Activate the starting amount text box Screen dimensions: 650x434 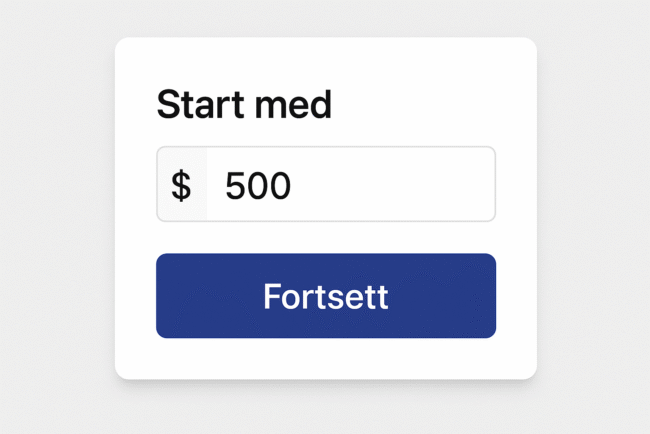coord(350,185)
